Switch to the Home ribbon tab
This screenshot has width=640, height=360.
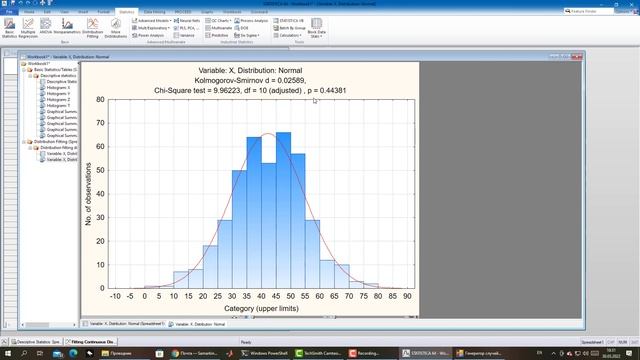tap(29, 12)
